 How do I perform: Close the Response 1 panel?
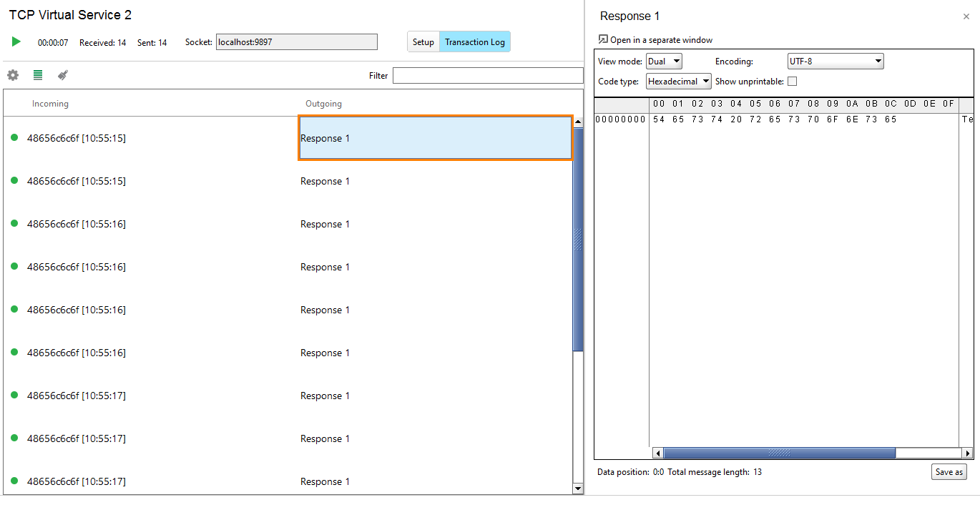coord(966,16)
